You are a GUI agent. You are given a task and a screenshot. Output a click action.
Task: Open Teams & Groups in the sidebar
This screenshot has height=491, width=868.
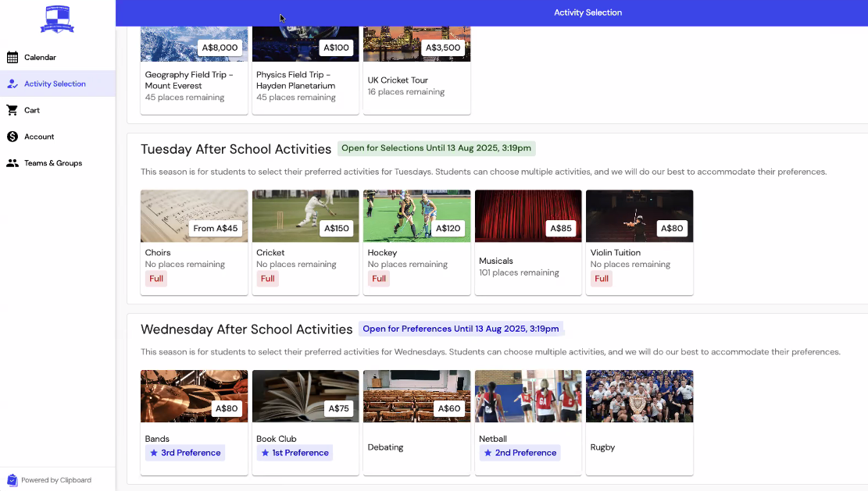click(x=58, y=163)
